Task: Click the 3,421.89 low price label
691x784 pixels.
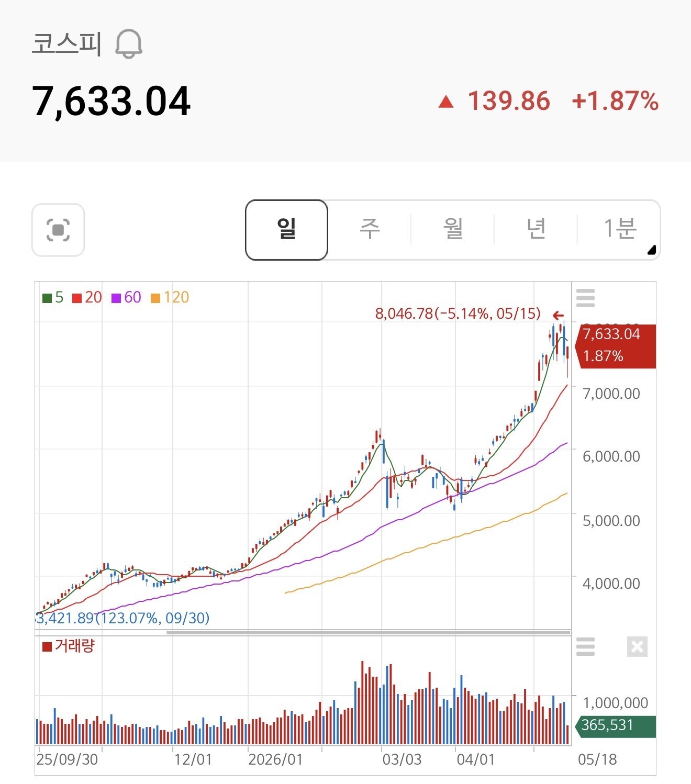Action: [x=123, y=618]
